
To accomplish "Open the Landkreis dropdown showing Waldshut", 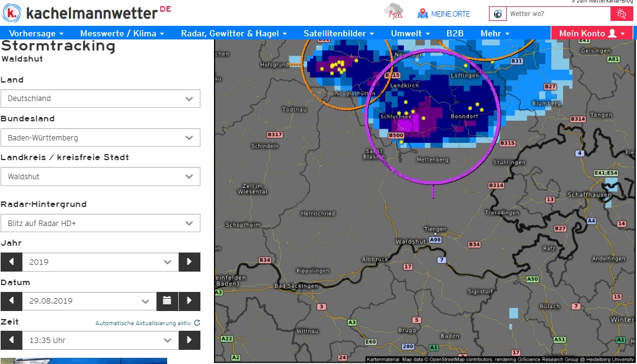I will coord(101,177).
